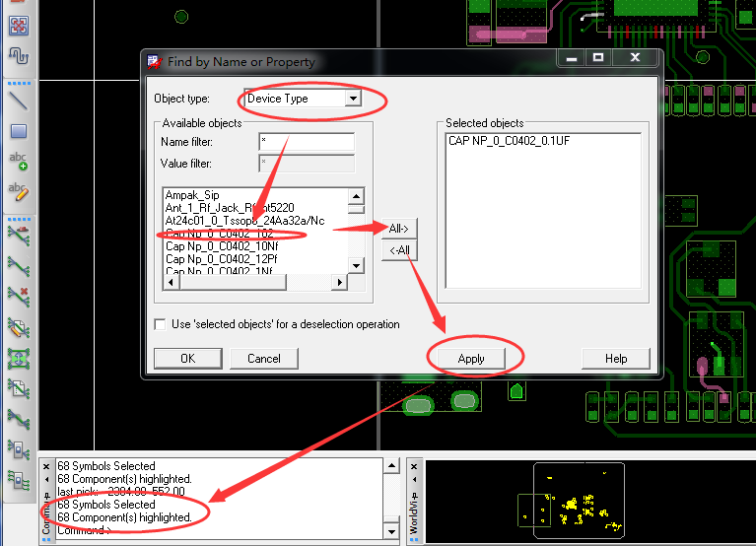Open the Object type dropdown
Viewport: 756px width, 546px height.
point(353,99)
